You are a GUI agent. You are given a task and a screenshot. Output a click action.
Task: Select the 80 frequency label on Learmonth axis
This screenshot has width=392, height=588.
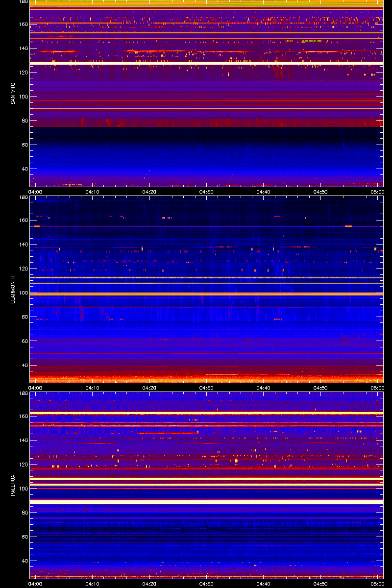click(24, 317)
